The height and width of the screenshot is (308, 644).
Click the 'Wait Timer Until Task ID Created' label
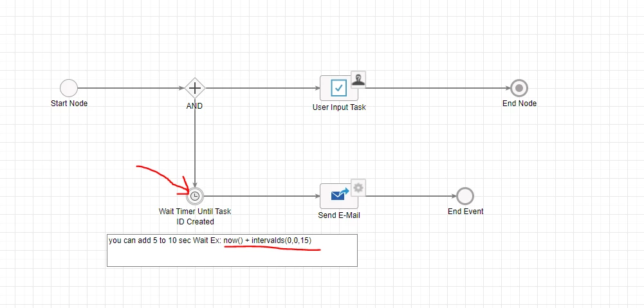[195, 217]
